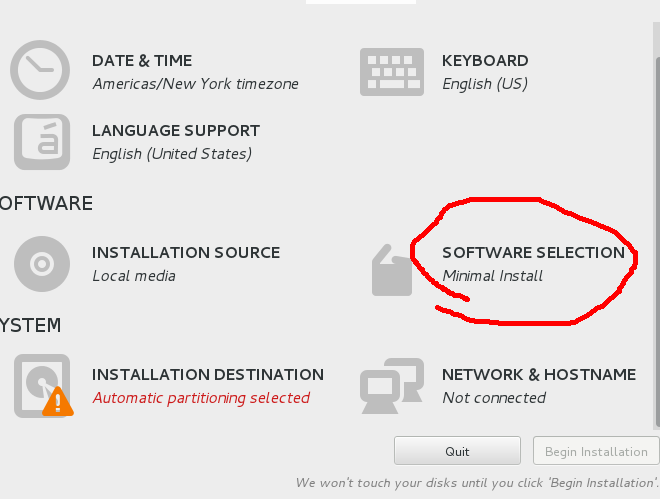660x499 pixels.
Task: Click the Installation Source disc icon
Action: click(42, 264)
